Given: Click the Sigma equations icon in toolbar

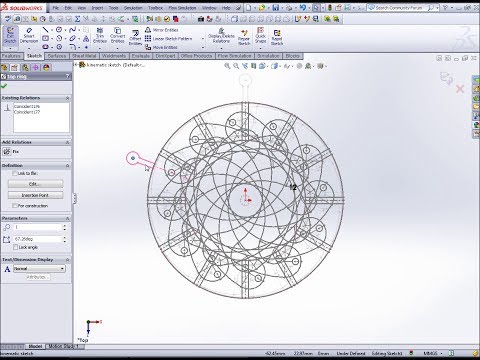Looking at the screenshot, I should click(x=77, y=19).
